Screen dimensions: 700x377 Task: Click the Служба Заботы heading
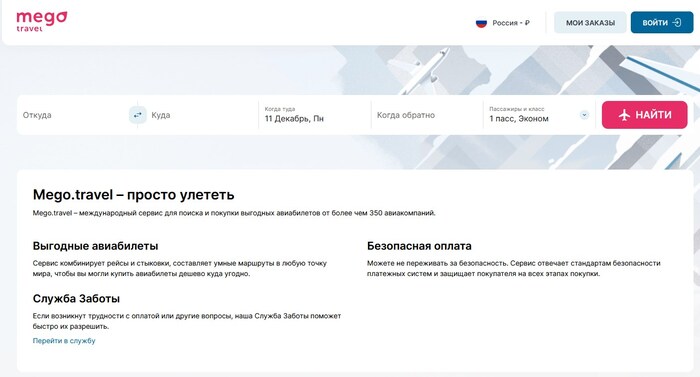tap(76, 299)
